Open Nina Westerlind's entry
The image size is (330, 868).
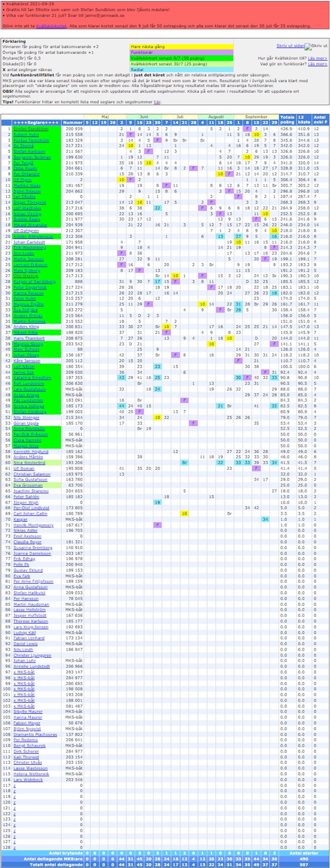point(29,463)
